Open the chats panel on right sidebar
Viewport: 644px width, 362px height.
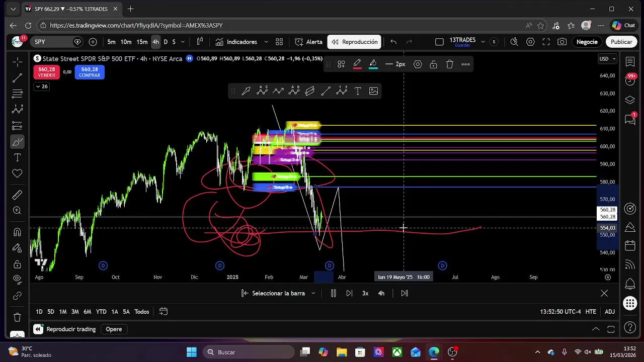[630, 119]
